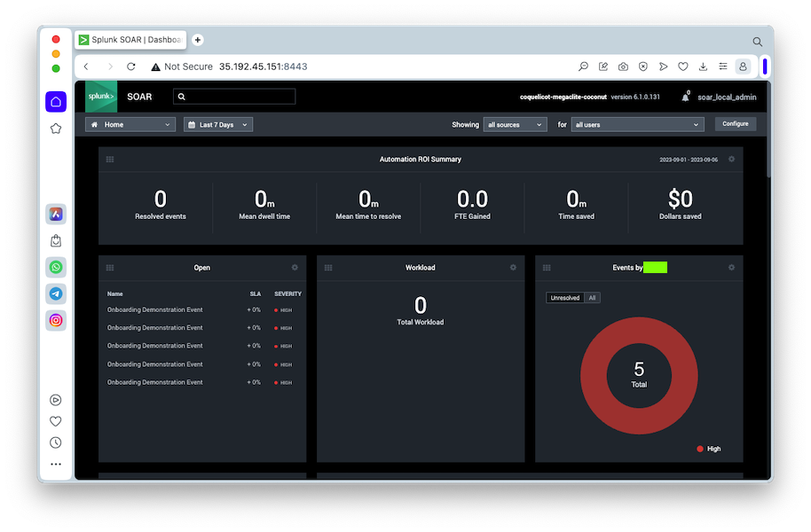Expand the Home navigation dropdown
This screenshot has height=532, width=811.
130,125
